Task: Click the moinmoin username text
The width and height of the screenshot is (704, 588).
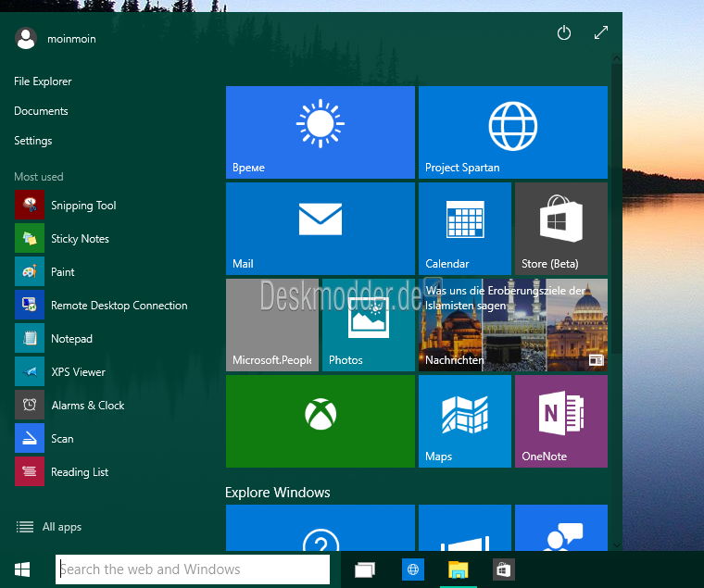Action: [71, 39]
